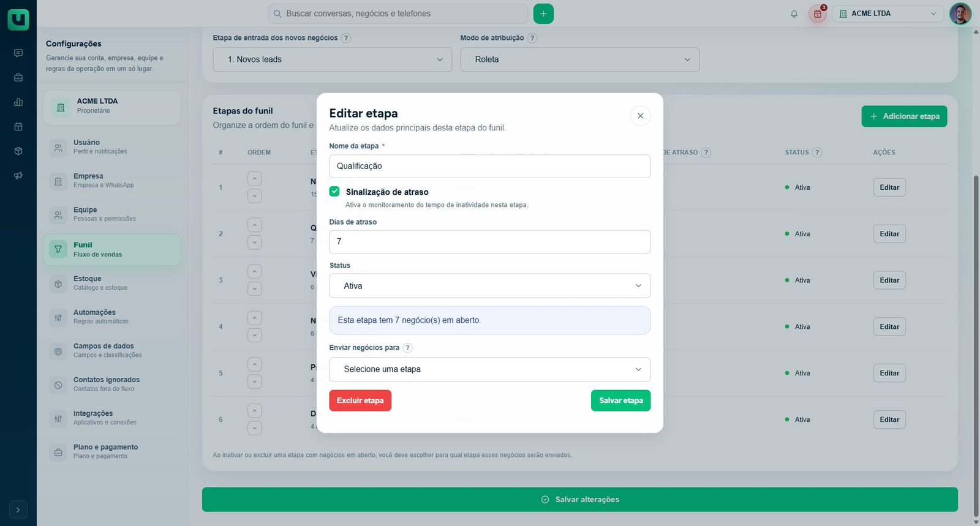
Task: Go to Equipe settings section
Action: click(112, 214)
